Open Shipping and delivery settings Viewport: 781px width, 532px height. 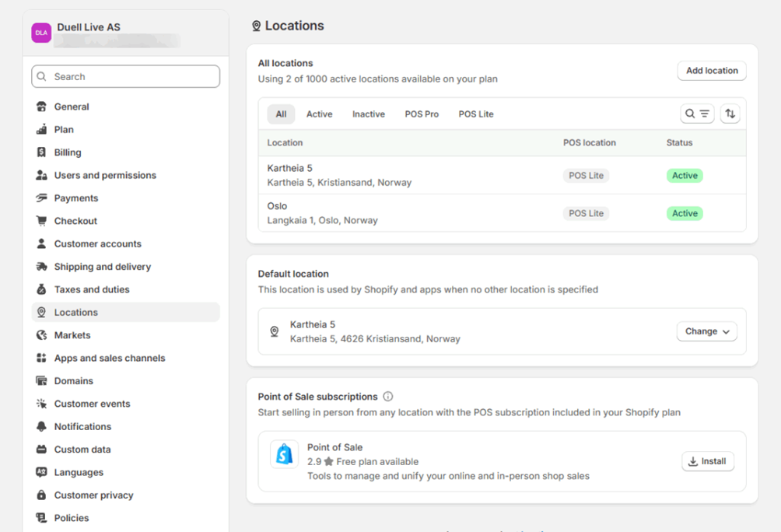click(102, 267)
